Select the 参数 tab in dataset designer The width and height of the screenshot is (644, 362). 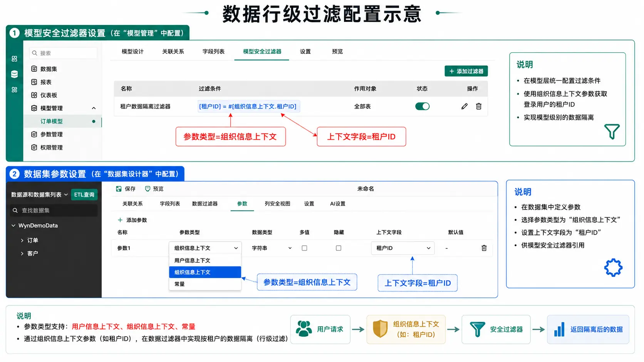tap(242, 204)
